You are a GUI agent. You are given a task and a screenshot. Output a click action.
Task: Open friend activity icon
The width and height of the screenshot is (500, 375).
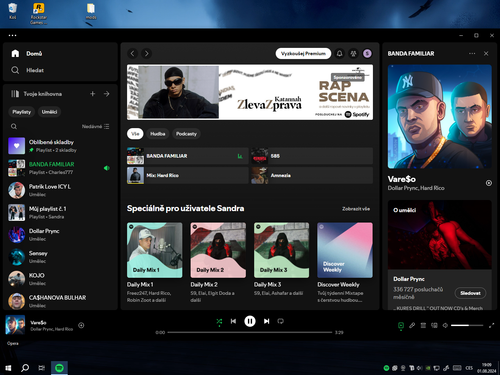pyautogui.click(x=353, y=54)
